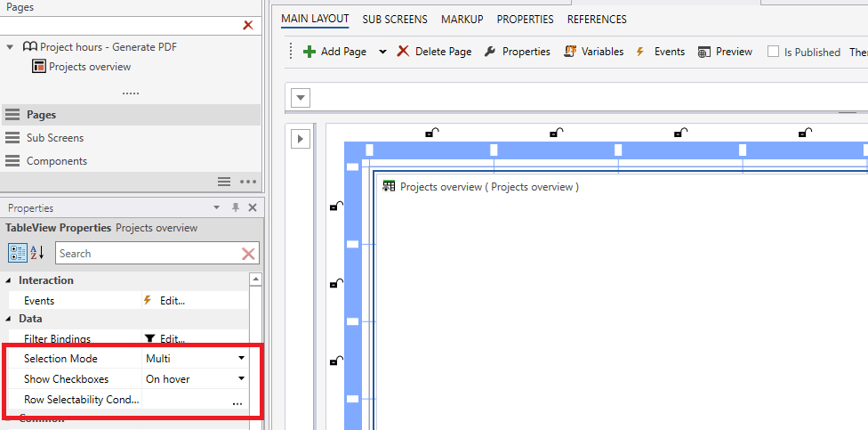Screen dimensions: 868x430
Task: Open page Properties via the wrench icon
Action: (x=490, y=52)
